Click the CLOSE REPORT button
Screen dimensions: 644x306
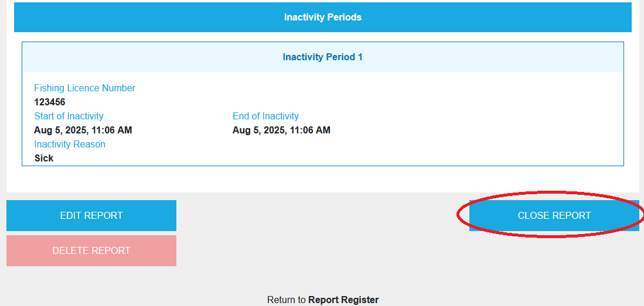[x=554, y=215]
